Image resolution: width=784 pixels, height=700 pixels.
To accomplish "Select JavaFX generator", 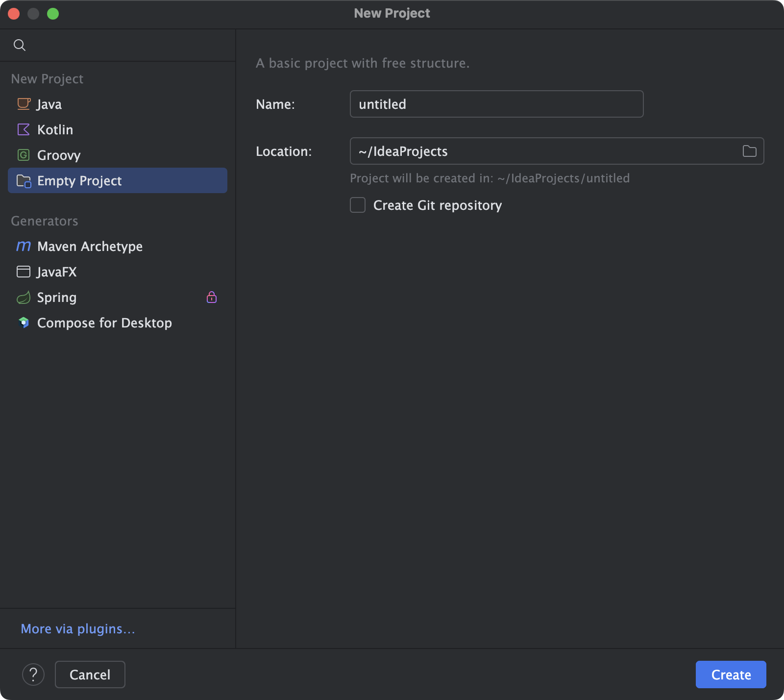I will pyautogui.click(x=118, y=272).
